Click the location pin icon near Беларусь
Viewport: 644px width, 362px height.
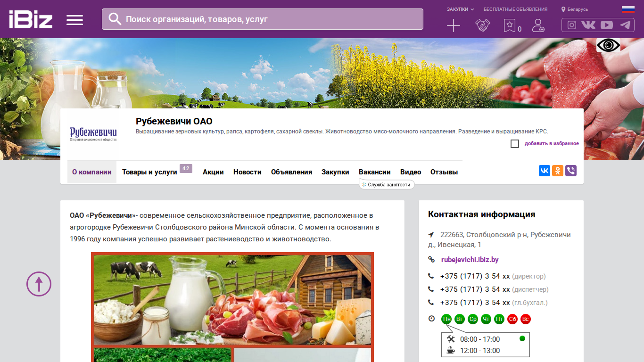point(563,9)
